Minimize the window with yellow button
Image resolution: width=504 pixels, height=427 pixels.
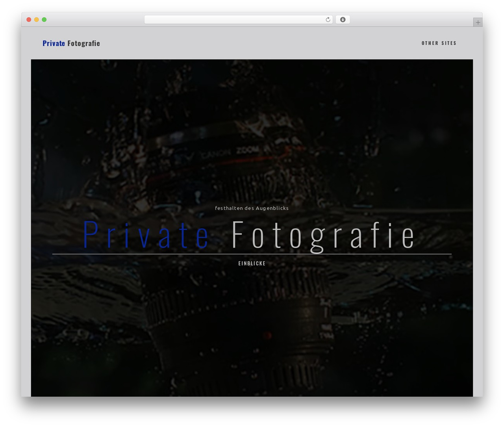[36, 20]
